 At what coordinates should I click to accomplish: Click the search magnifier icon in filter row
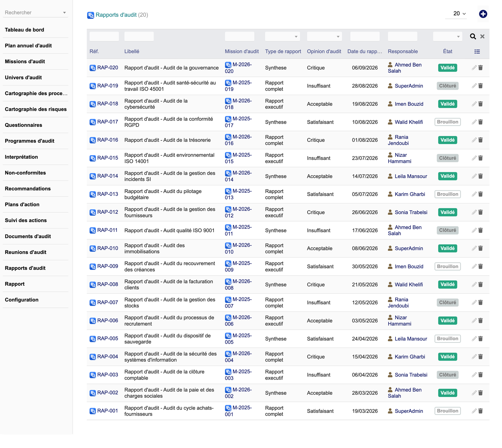[473, 36]
